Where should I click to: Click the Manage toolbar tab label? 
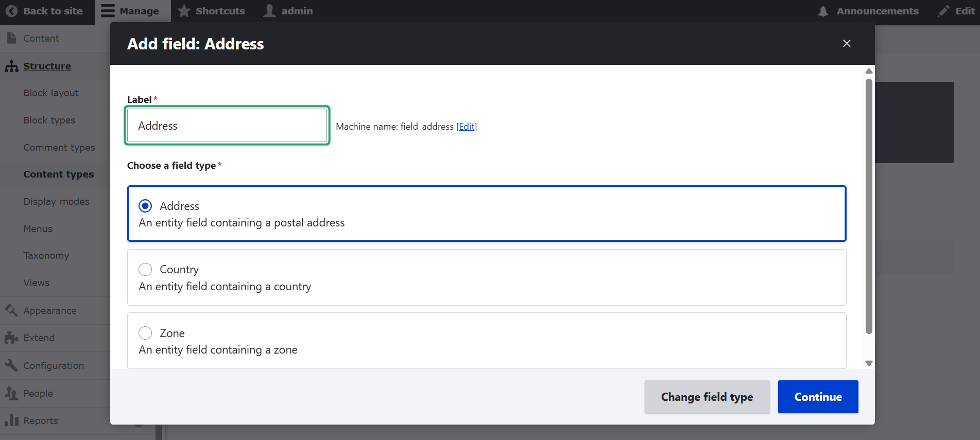140,11
